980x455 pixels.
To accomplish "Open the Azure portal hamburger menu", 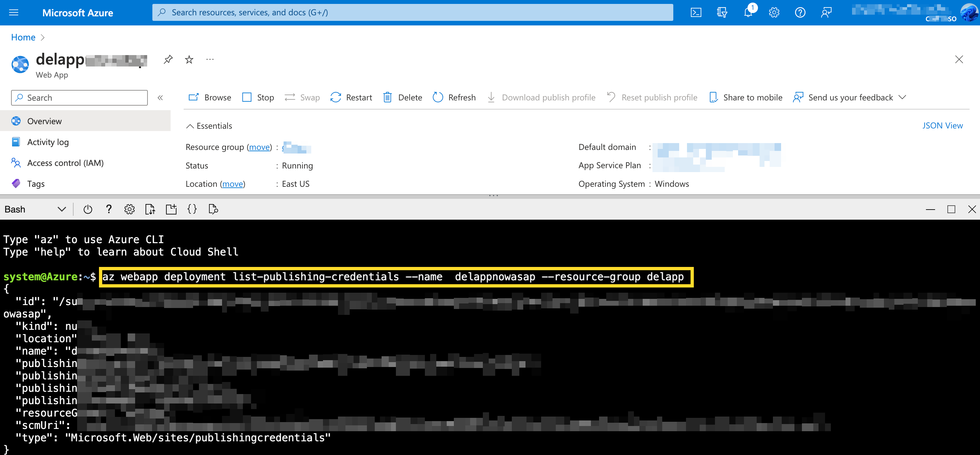I will [x=14, y=12].
